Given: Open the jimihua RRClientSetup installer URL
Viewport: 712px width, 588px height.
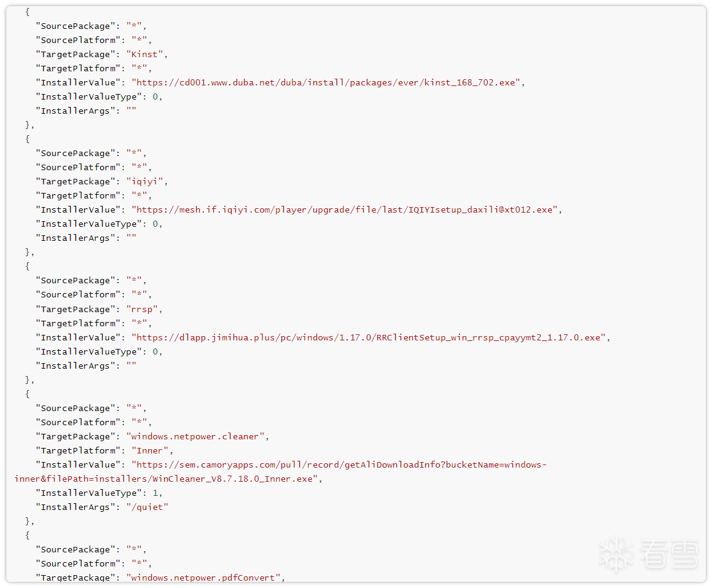Looking at the screenshot, I should [371, 337].
